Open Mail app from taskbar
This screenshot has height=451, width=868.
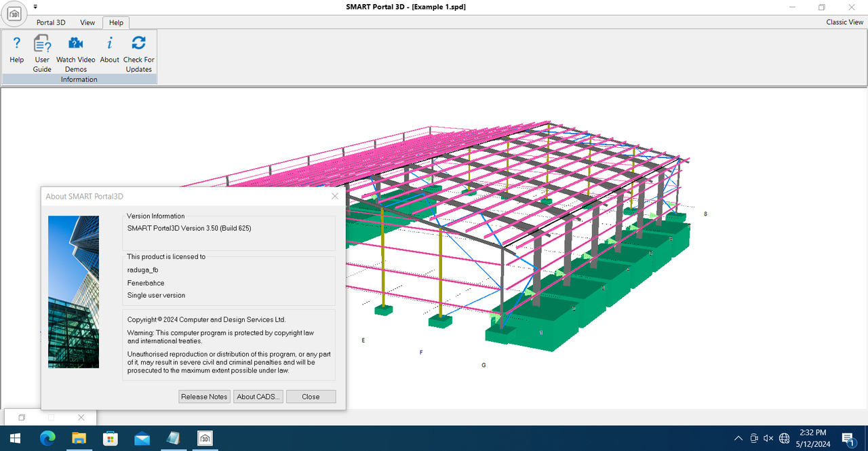click(142, 438)
